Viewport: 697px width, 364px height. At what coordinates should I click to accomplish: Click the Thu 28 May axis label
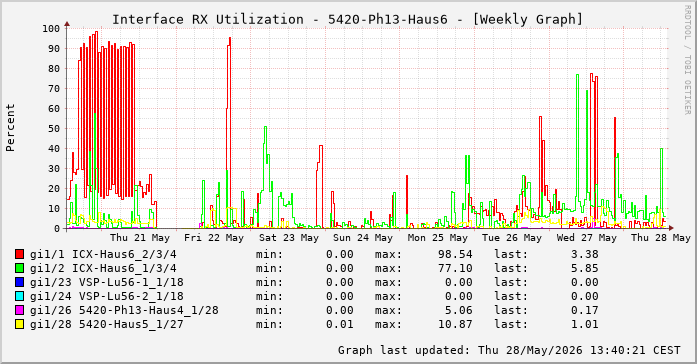pos(661,238)
